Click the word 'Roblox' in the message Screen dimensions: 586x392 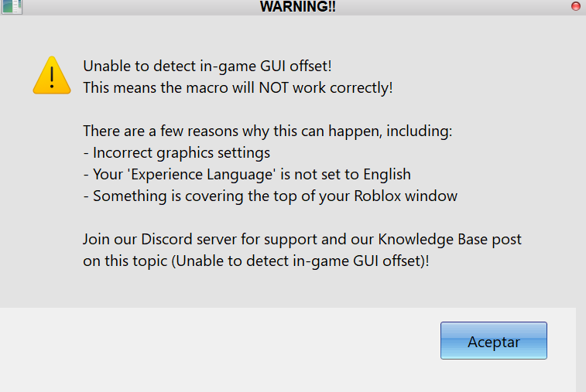pos(378,196)
